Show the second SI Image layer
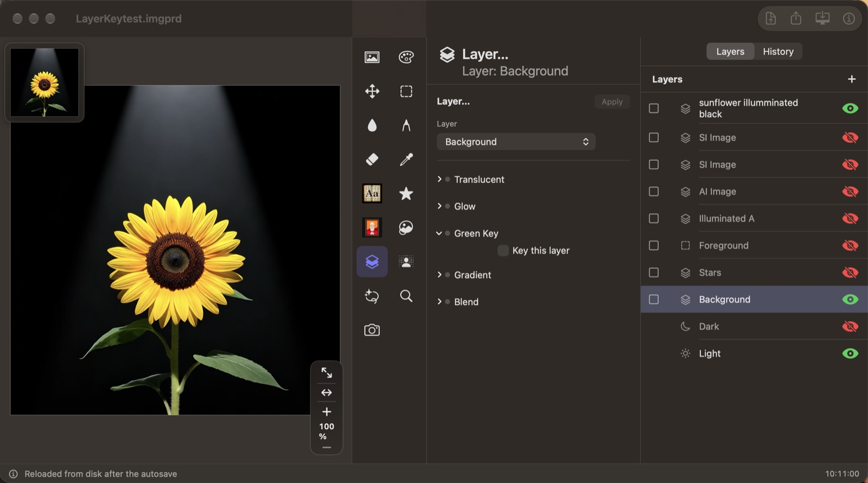Image resolution: width=868 pixels, height=483 pixels. pyautogui.click(x=850, y=164)
